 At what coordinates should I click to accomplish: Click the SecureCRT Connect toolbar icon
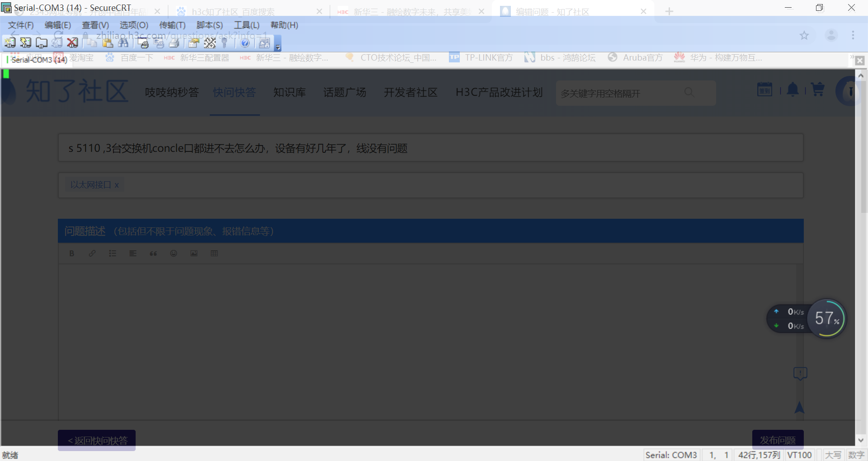10,43
